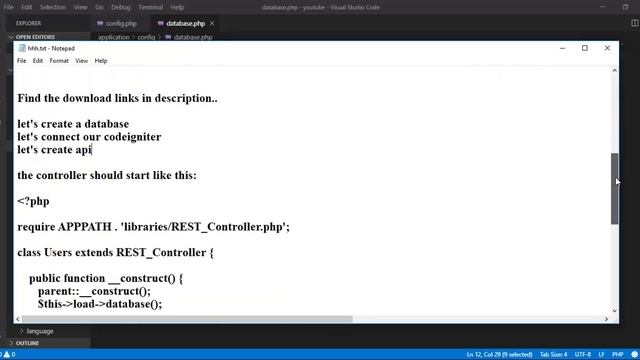
Task: Click database.php breadcrumb in VS Code
Action: coord(193,37)
